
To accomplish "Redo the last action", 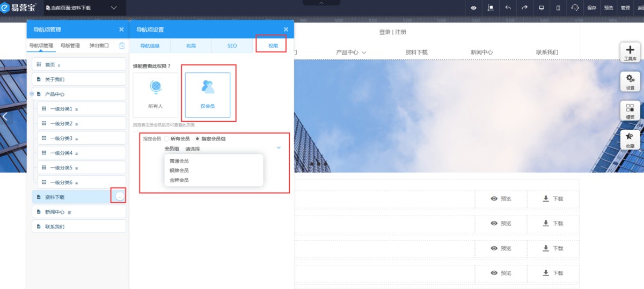I will [x=524, y=8].
